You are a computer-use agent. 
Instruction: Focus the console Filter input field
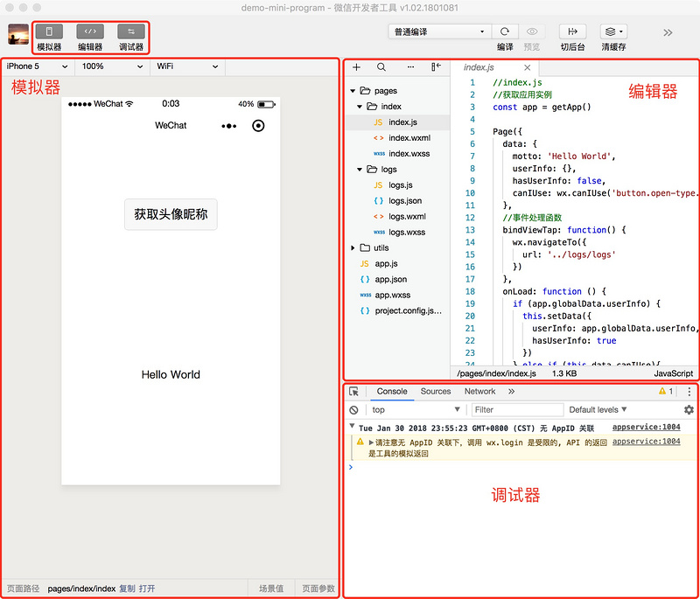click(x=517, y=410)
